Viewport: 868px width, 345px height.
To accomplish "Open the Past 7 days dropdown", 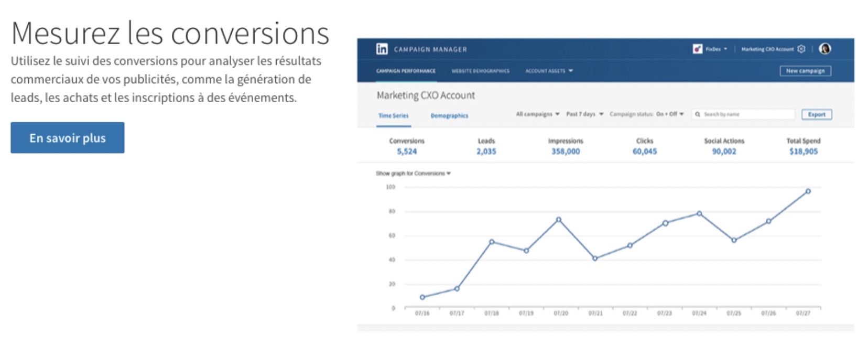I will [585, 114].
